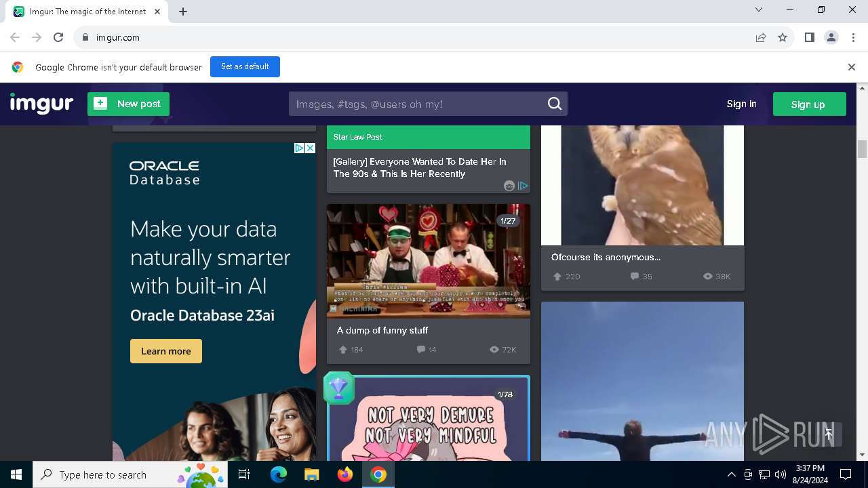Click the taskbar search box

pos(131,474)
